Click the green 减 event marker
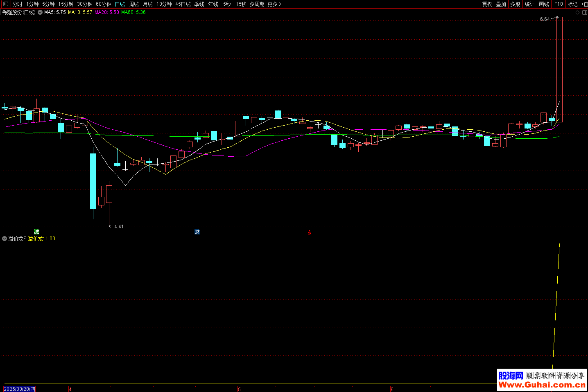 (36, 232)
